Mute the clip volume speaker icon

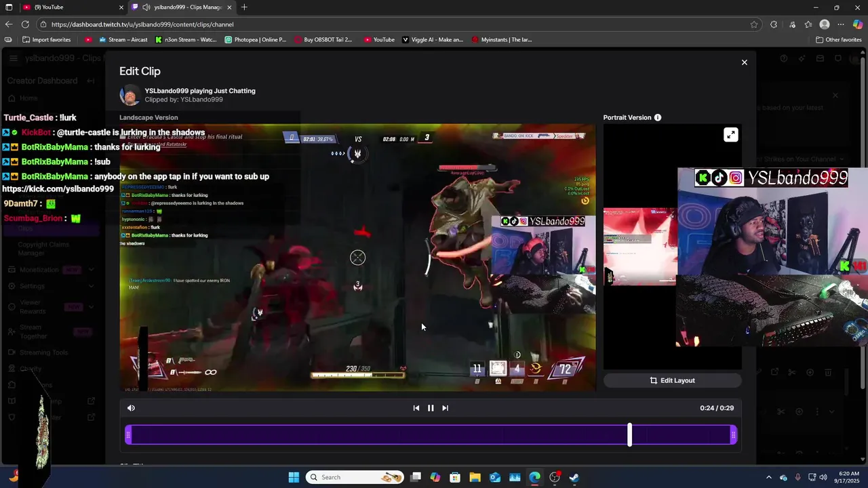[131, 408]
